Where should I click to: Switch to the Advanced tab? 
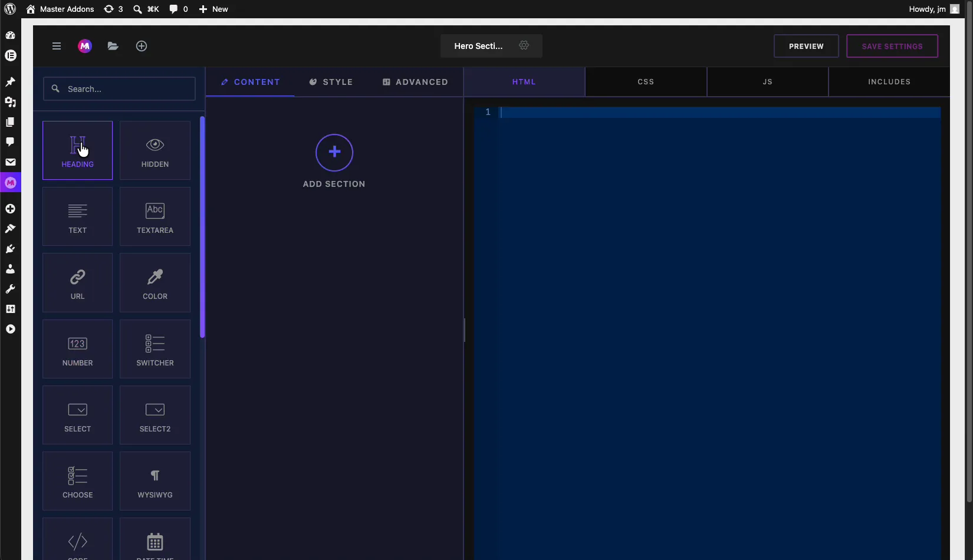(x=415, y=82)
